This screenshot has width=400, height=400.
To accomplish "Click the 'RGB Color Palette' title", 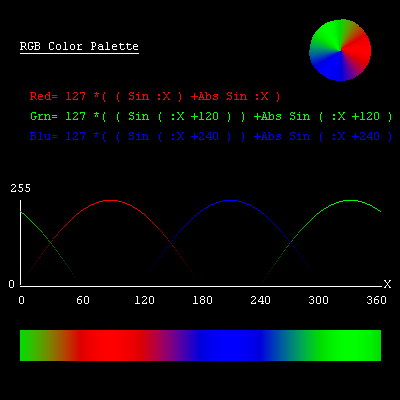I will (x=79, y=46).
